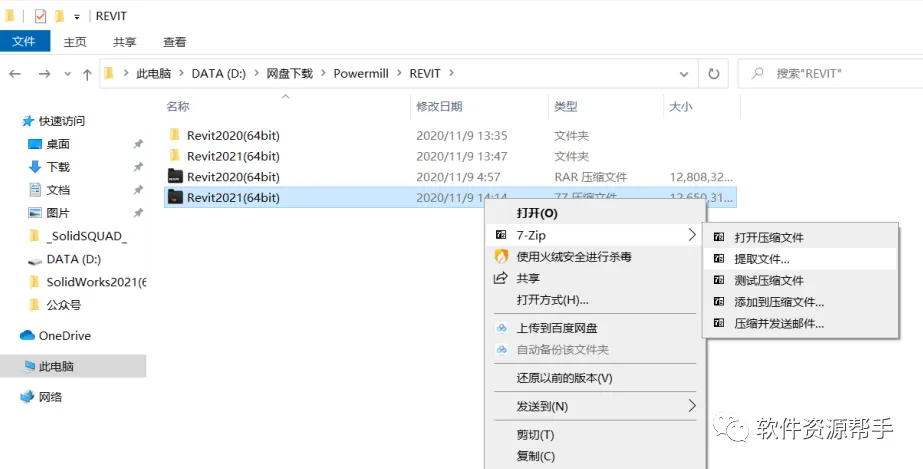923x469 pixels.
Task: Sort by the 大小 column header
Action: [681, 107]
